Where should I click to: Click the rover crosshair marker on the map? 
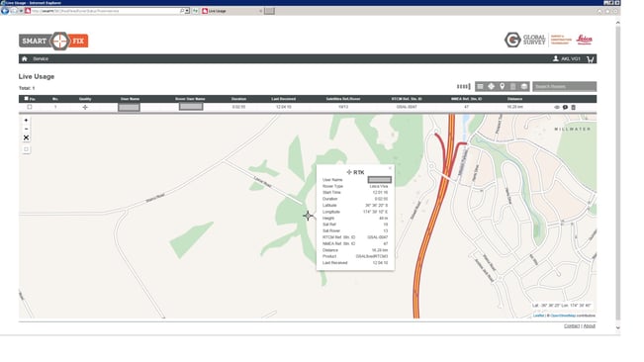[x=308, y=216]
